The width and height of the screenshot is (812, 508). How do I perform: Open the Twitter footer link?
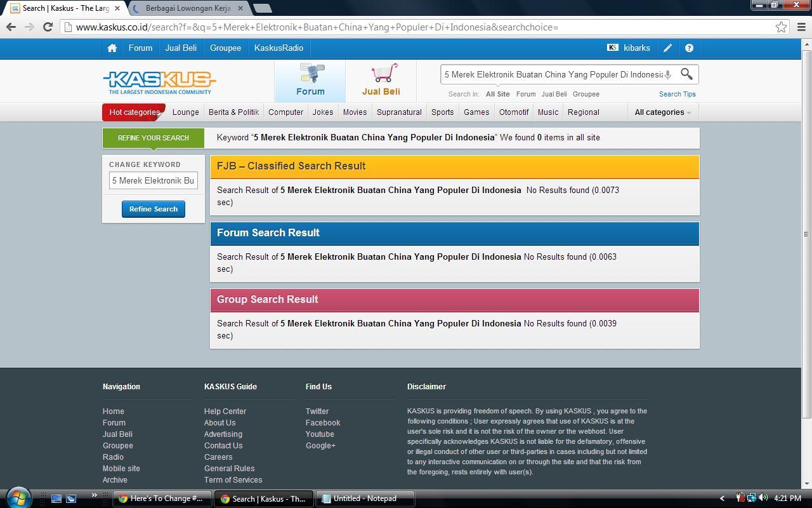tap(317, 411)
